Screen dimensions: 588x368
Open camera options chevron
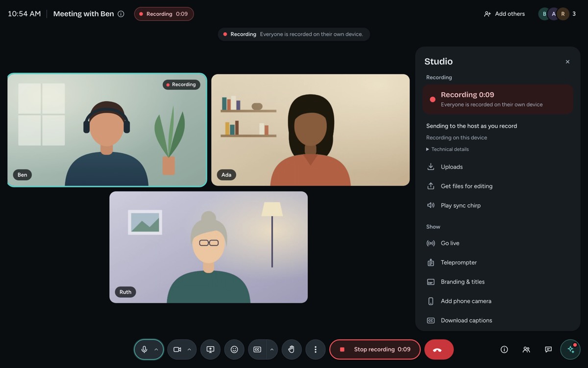click(189, 349)
